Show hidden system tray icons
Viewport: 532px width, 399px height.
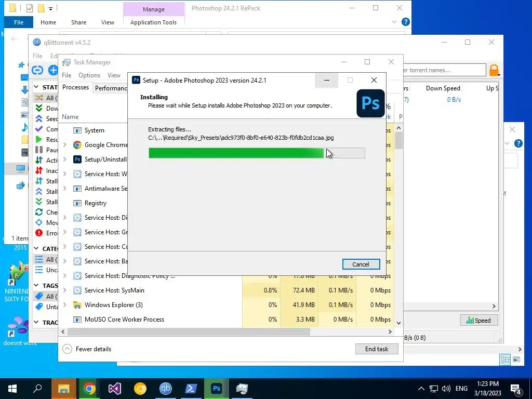point(421,389)
